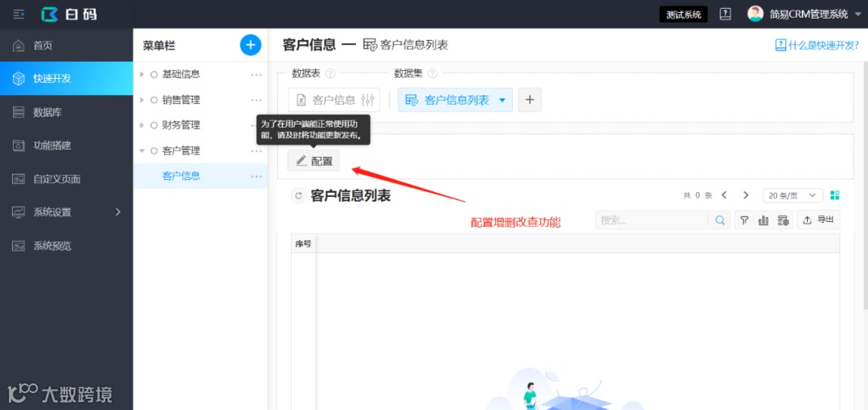Open the 客户信息 data table button
Screen dimensions: 868x410
pyautogui.click(x=334, y=100)
